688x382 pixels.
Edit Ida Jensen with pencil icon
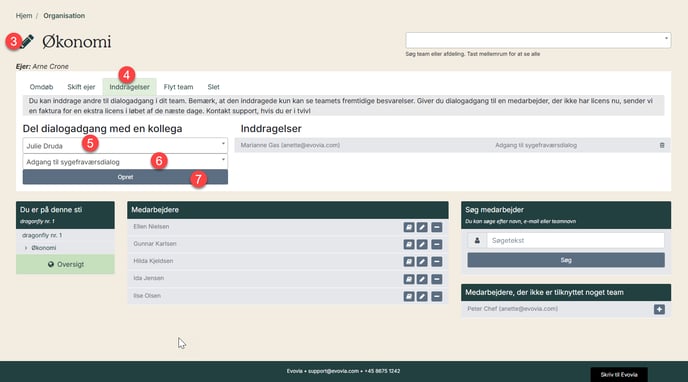[x=422, y=279]
